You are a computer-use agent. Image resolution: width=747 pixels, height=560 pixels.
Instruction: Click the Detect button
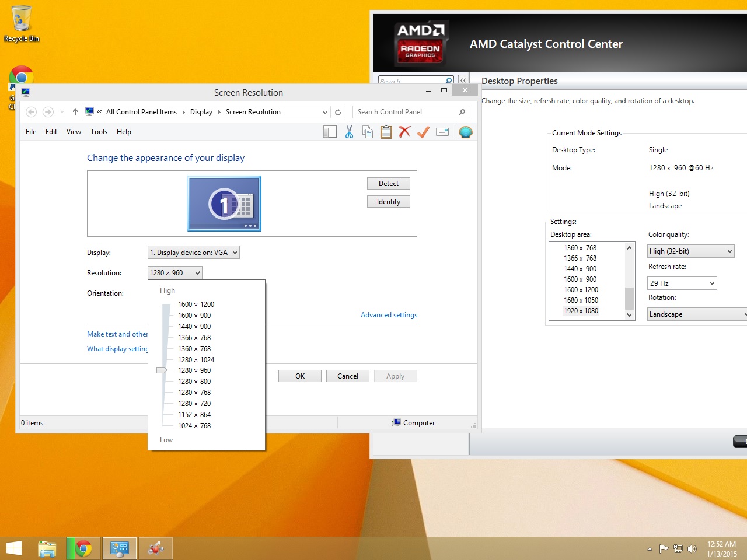(x=388, y=184)
